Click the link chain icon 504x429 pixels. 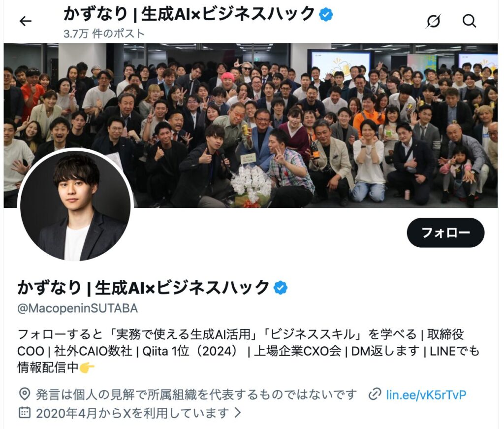(x=375, y=394)
